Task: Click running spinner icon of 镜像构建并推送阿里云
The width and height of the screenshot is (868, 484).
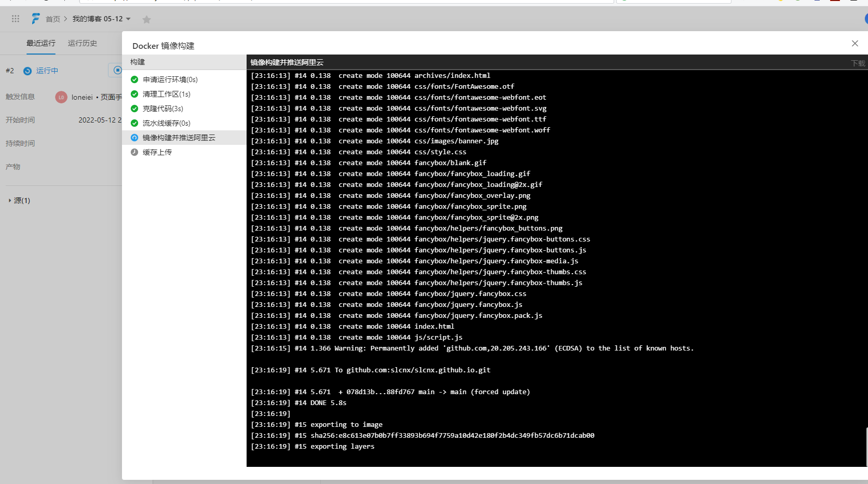Action: 134,138
